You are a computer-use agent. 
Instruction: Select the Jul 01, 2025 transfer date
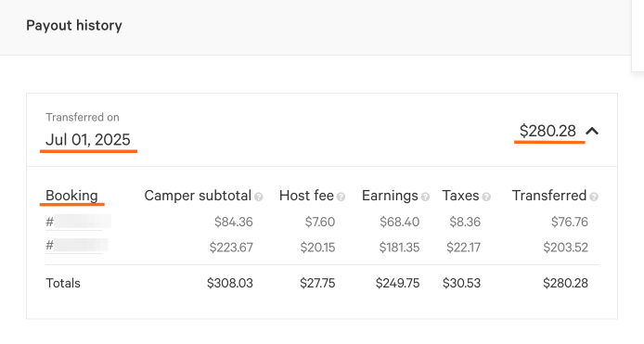pos(88,140)
